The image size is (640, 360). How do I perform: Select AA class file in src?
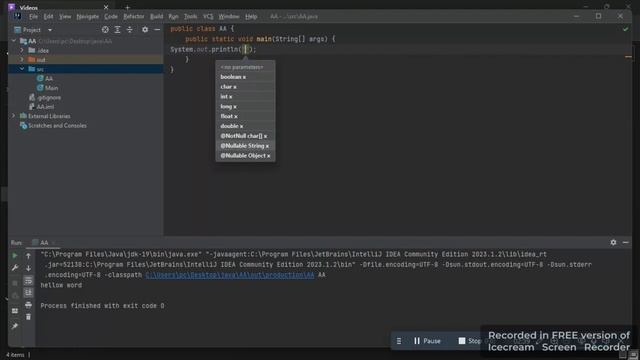pos(45,78)
